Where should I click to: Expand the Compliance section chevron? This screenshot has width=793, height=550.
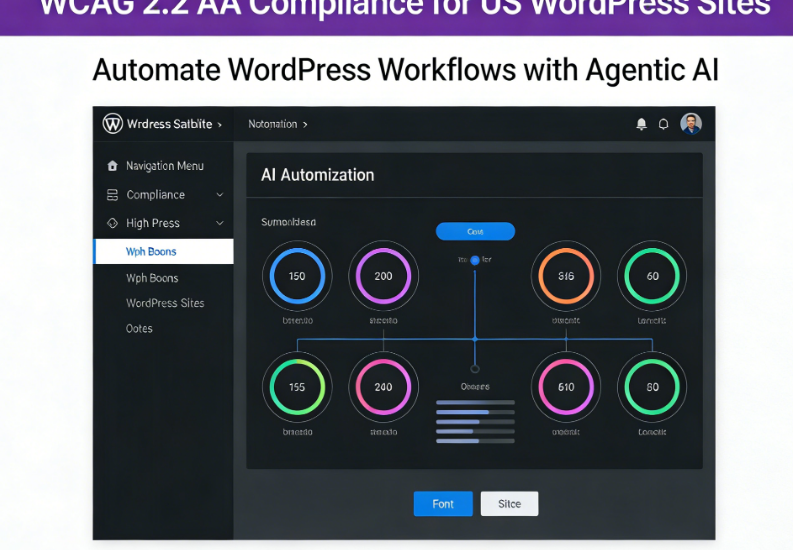point(220,195)
